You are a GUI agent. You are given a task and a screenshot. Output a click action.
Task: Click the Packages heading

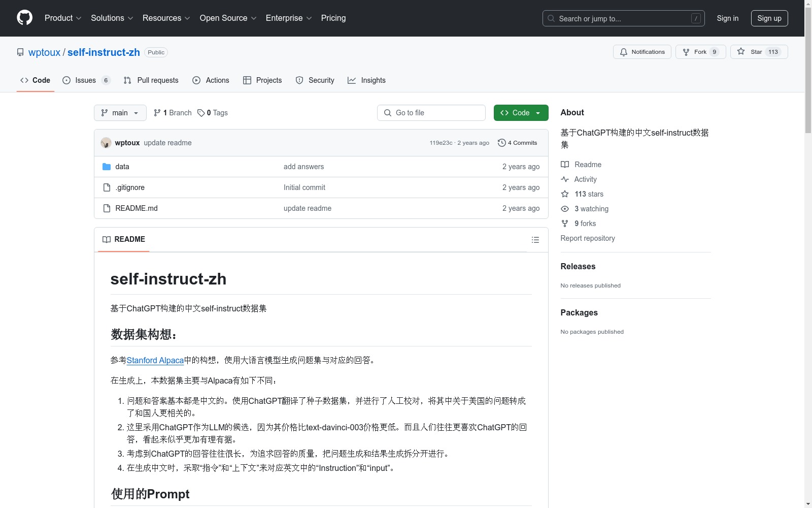click(579, 312)
